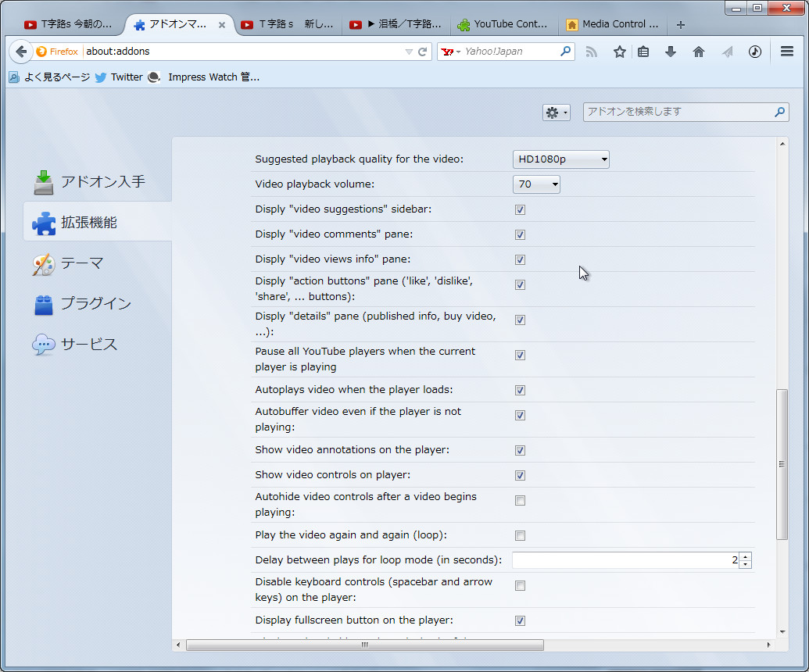Toggle autobuffer video checkbox
Viewport: 809px width, 672px height.
pos(520,415)
